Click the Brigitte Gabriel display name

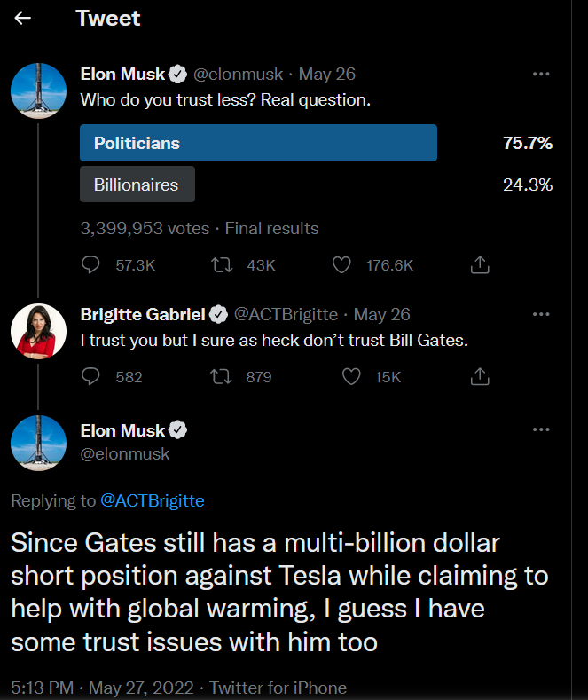[143, 314]
